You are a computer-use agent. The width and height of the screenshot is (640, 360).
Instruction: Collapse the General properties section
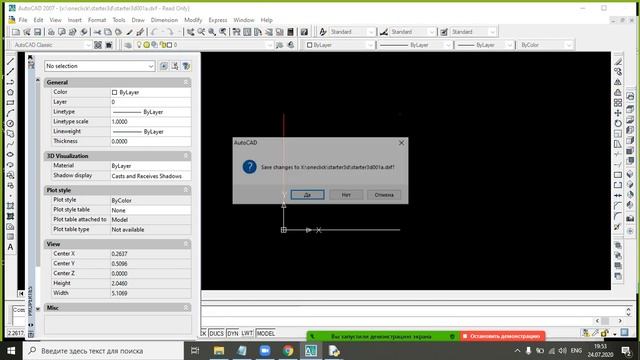pos(186,82)
